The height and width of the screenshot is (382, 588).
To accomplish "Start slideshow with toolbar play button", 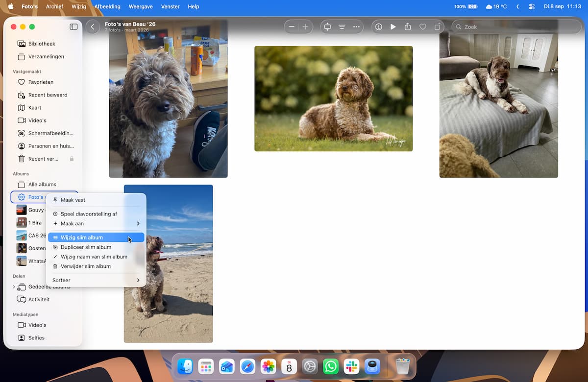I will click(x=393, y=27).
